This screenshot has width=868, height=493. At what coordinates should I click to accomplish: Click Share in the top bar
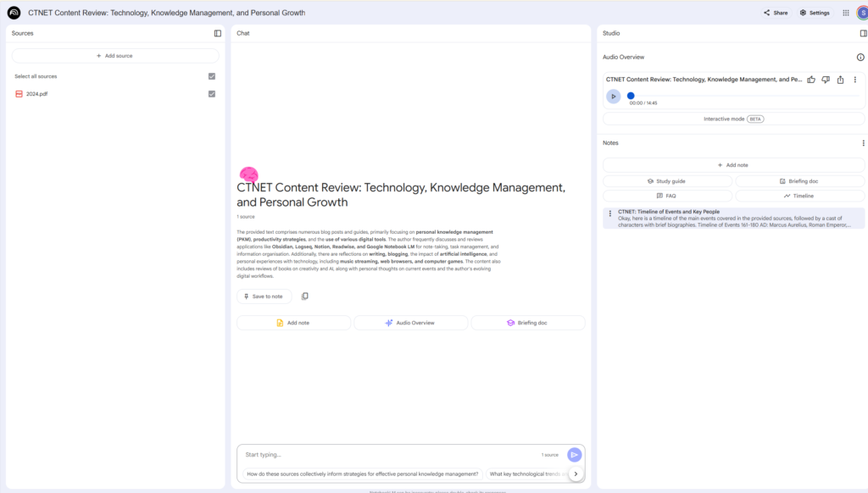click(x=776, y=13)
